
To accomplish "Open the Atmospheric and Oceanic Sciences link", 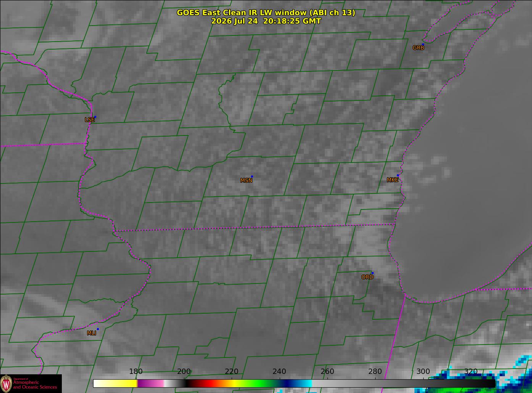I will pos(35,385).
